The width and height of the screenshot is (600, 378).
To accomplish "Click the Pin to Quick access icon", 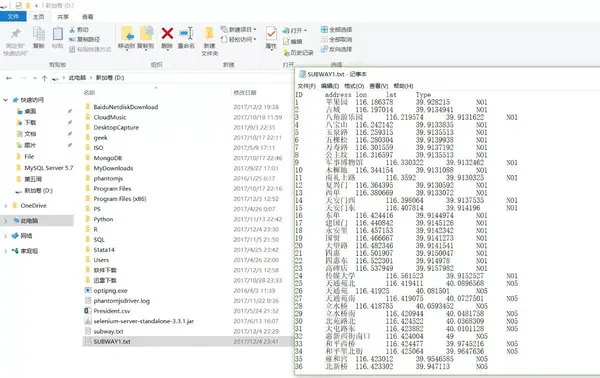I will point(16,34).
